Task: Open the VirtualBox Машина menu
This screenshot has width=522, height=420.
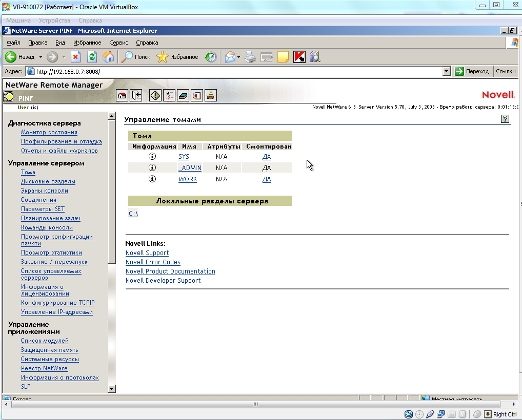Action: pyautogui.click(x=18, y=20)
